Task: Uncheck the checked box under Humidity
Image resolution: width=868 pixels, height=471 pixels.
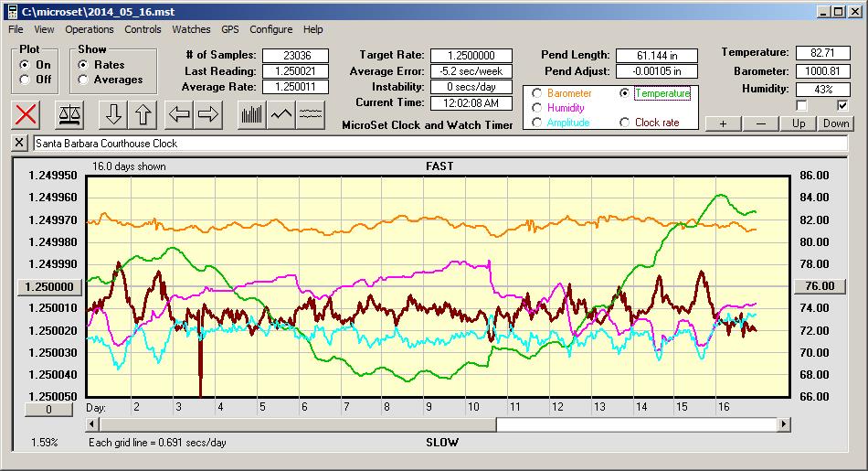Action: 842,106
